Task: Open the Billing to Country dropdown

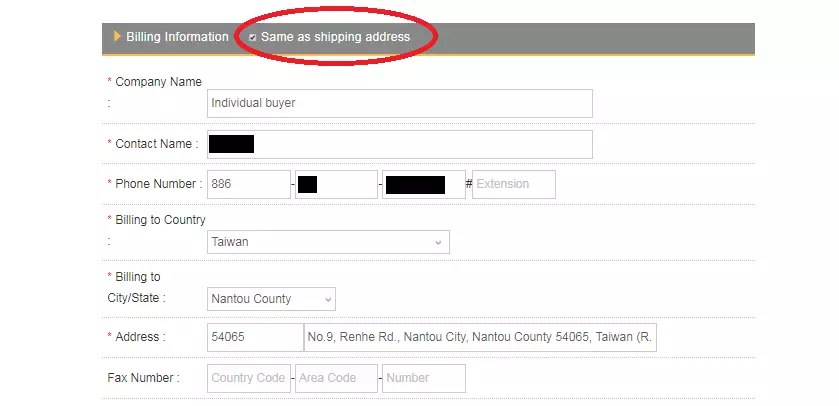Action: [328, 242]
